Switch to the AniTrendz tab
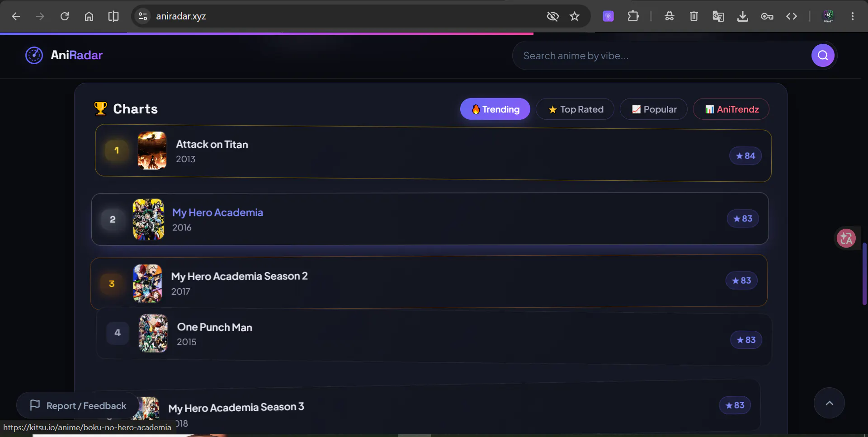Screen dimensions: 868x437 (x=731, y=109)
